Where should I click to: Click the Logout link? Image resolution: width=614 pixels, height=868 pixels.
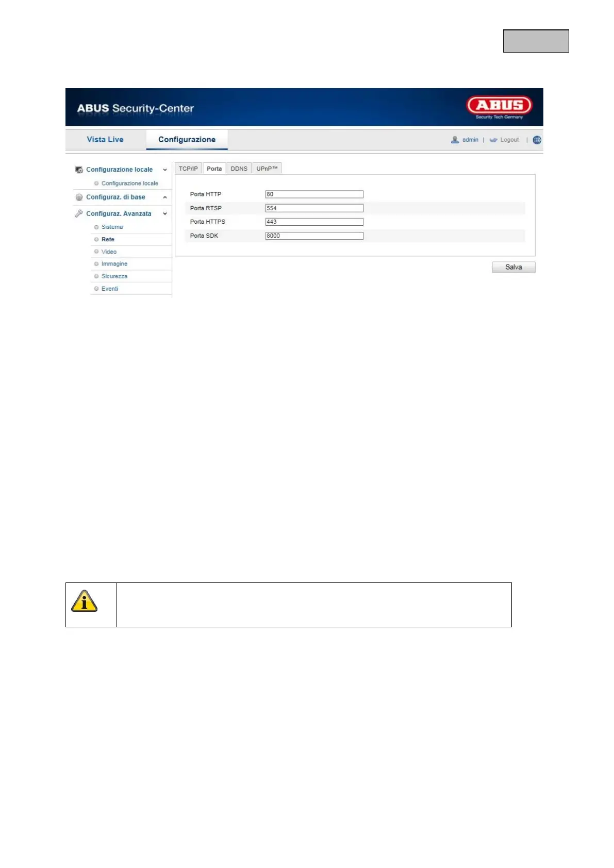(x=509, y=140)
